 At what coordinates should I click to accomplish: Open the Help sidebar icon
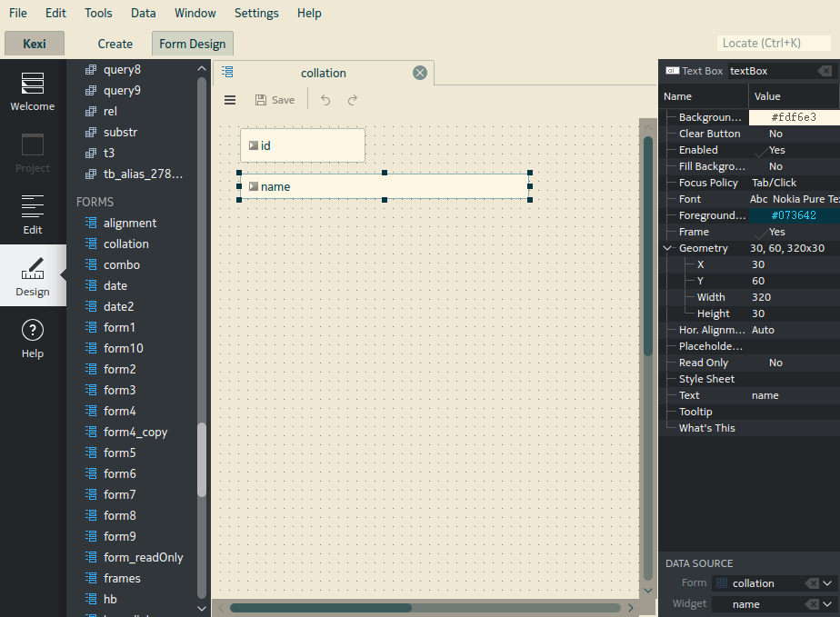click(x=33, y=338)
